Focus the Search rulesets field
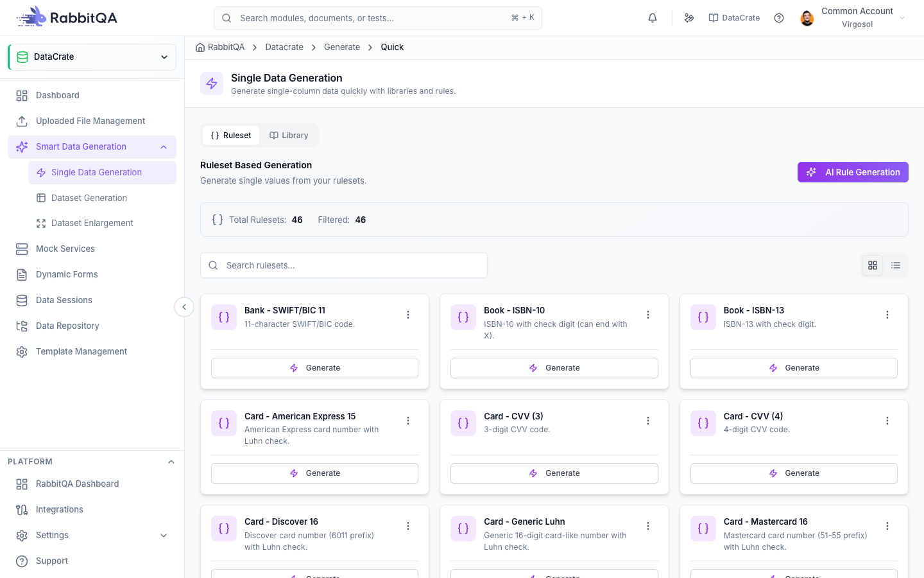Image resolution: width=924 pixels, height=578 pixels. click(344, 265)
